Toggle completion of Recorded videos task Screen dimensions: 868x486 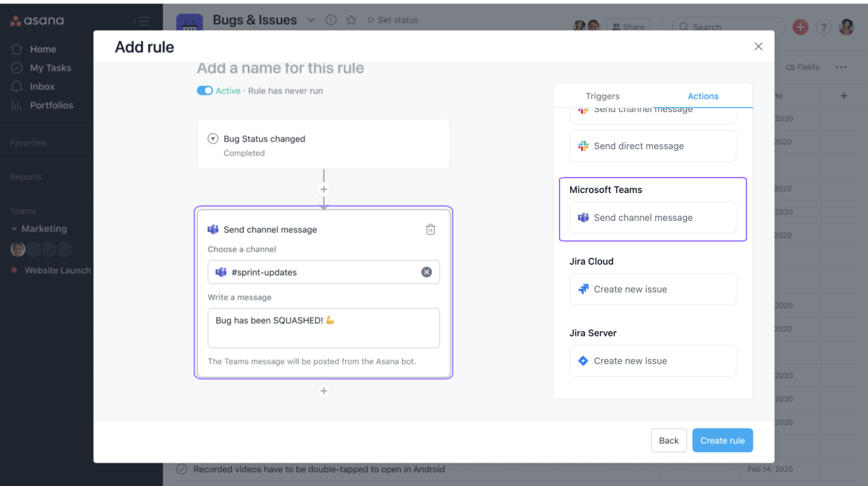[x=182, y=469]
